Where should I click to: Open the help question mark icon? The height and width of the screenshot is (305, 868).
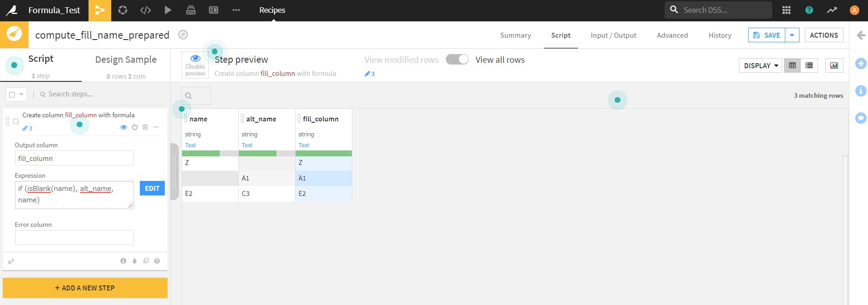809,10
